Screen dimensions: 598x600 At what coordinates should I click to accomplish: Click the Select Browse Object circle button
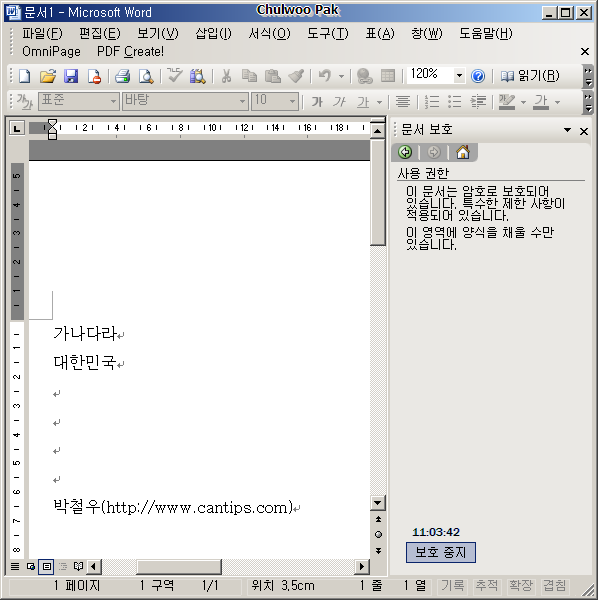(378, 535)
